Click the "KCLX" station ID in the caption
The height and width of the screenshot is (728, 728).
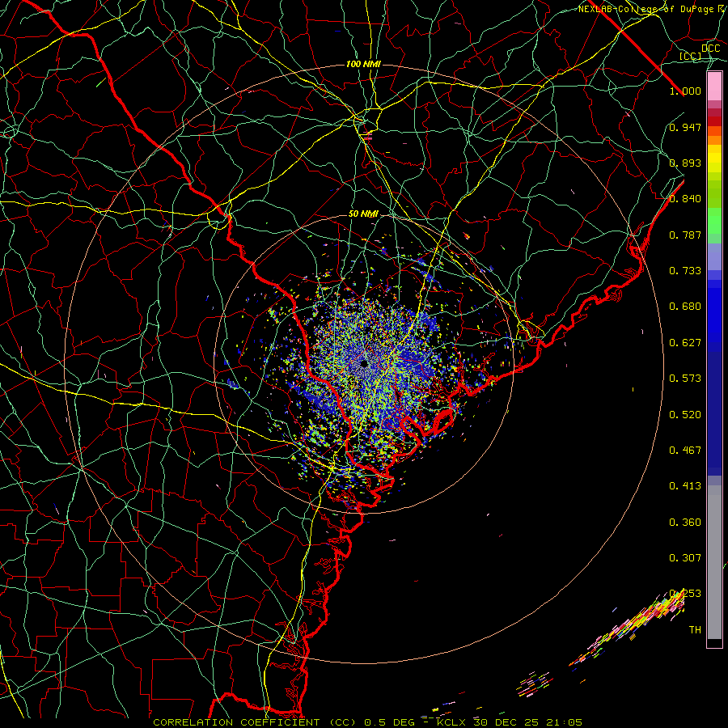coord(450,722)
